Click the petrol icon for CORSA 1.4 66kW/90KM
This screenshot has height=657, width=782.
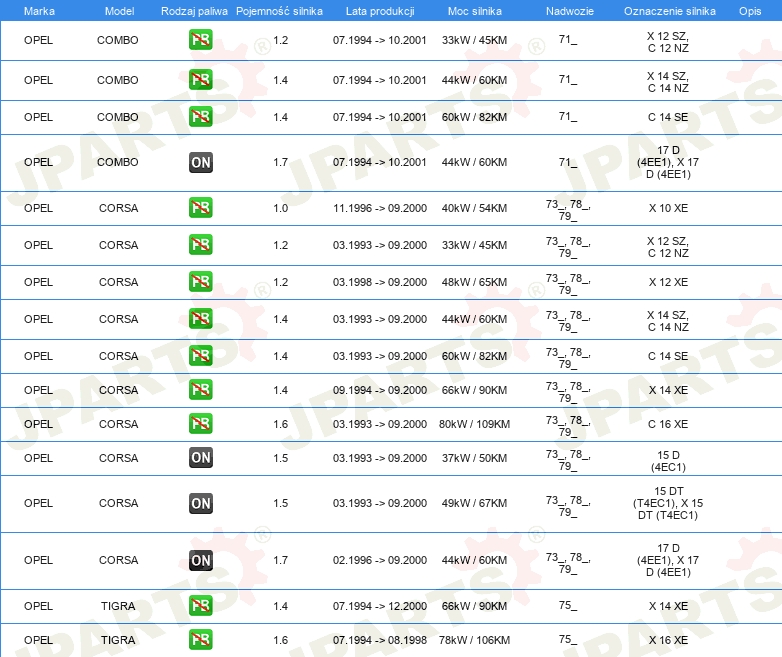[200, 390]
